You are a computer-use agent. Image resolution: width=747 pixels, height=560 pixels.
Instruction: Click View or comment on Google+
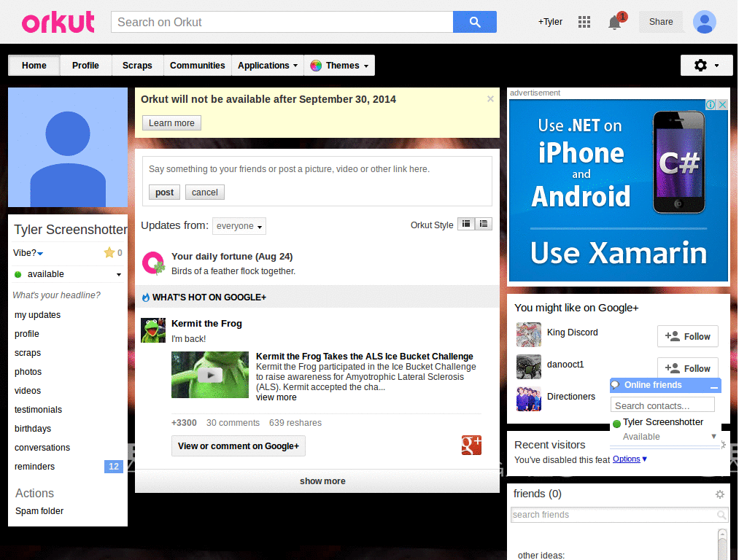239,446
